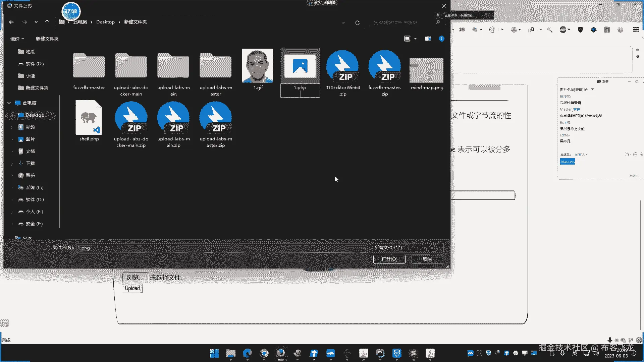The image size is (644, 362).
Task: Go up one folder level arrow
Action: pos(47,22)
